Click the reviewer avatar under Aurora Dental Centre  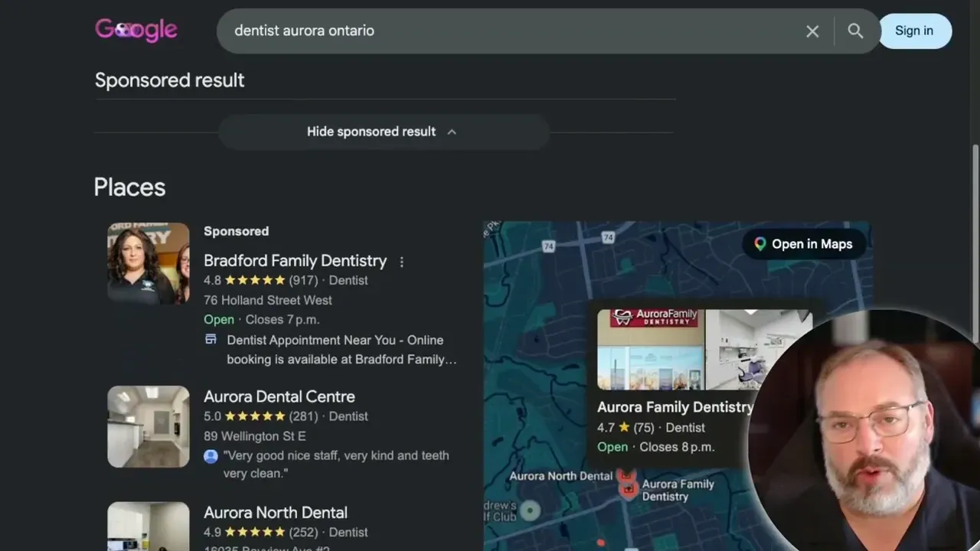tap(211, 456)
